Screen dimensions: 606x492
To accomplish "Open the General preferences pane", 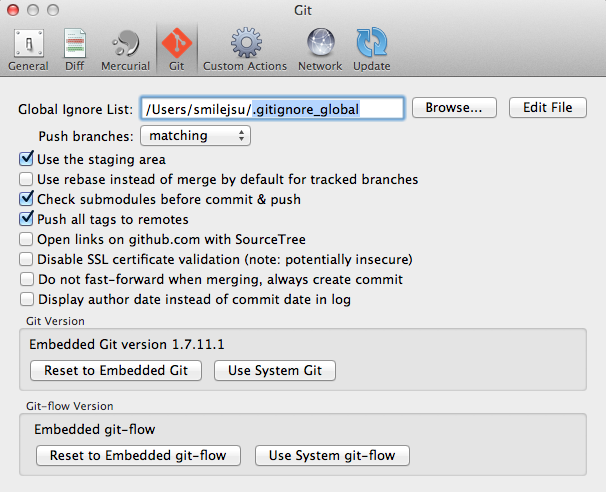I will 28,50.
